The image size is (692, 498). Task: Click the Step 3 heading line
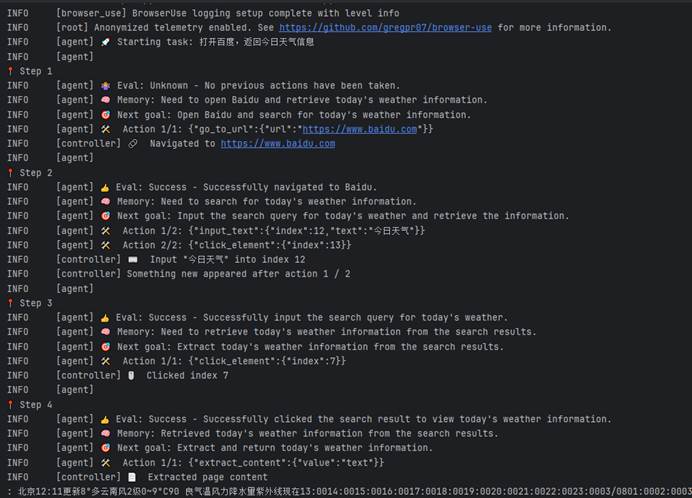(x=36, y=303)
